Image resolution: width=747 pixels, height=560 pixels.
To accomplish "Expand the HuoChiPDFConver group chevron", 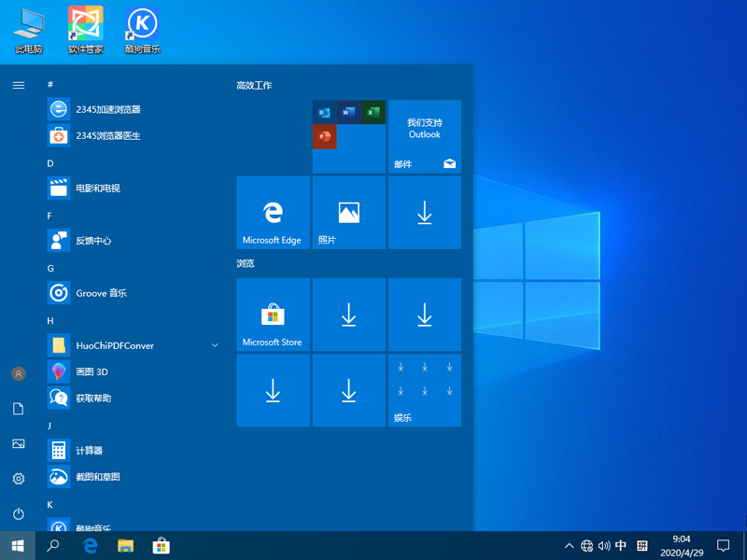I will [215, 344].
